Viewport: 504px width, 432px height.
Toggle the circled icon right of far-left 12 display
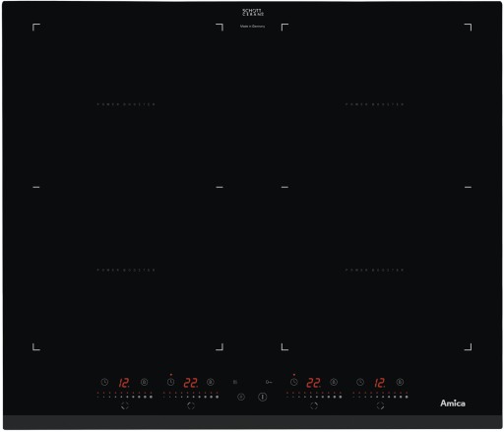pyautogui.click(x=144, y=382)
